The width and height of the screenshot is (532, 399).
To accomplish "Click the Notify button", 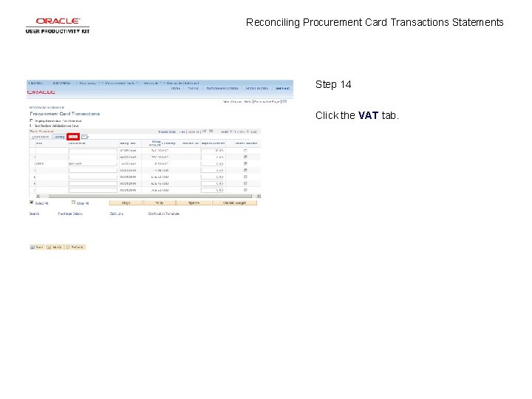I will click(x=54, y=248).
